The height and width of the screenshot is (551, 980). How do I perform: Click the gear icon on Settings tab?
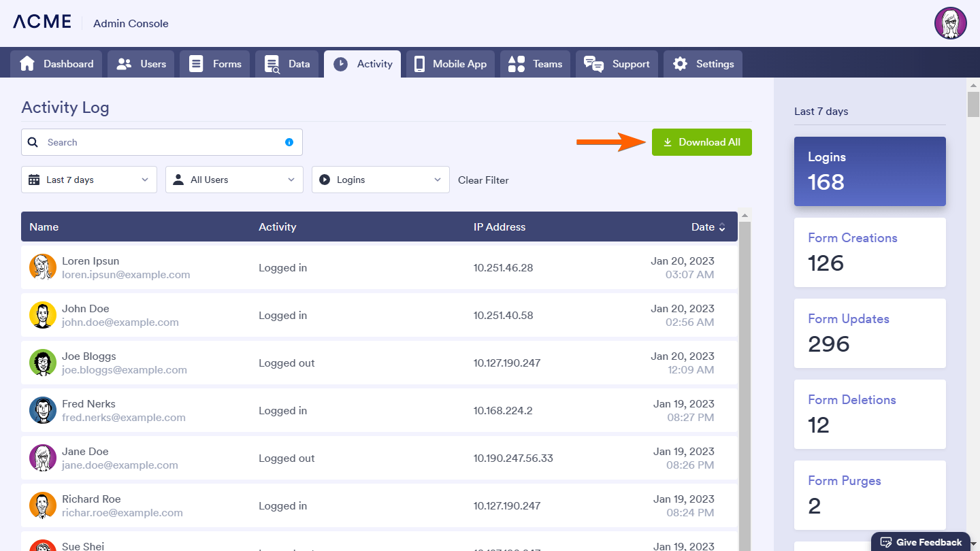(680, 64)
